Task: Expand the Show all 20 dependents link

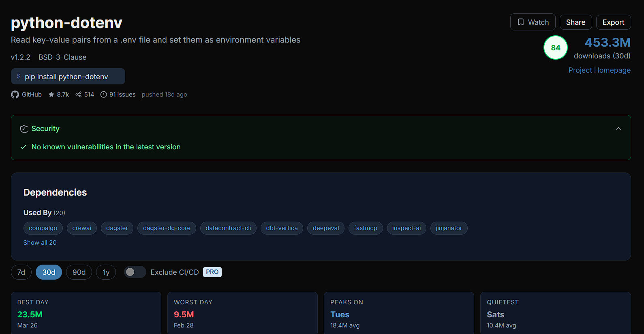Action: tap(40, 242)
